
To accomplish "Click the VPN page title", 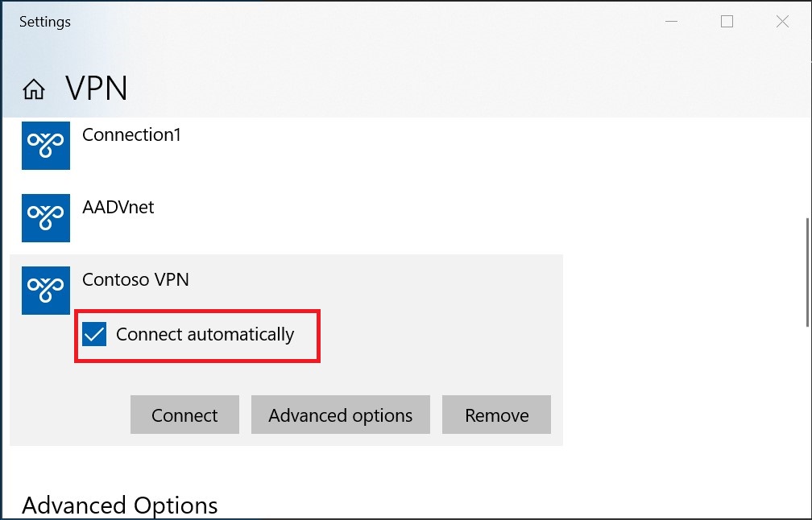I will coord(97,89).
